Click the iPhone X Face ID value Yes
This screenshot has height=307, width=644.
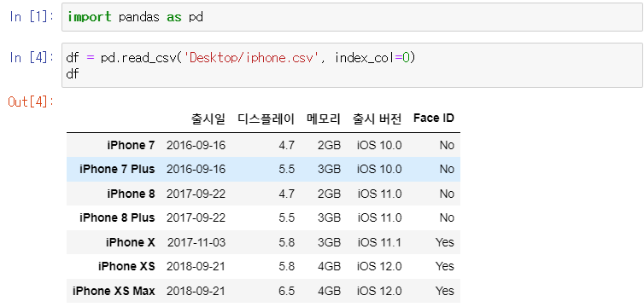coord(445,242)
